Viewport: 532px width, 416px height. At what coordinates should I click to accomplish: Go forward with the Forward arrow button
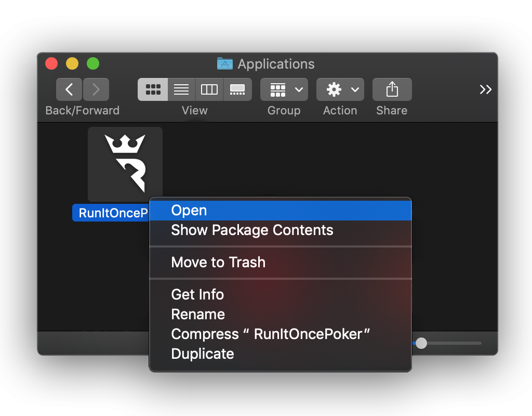pos(96,89)
